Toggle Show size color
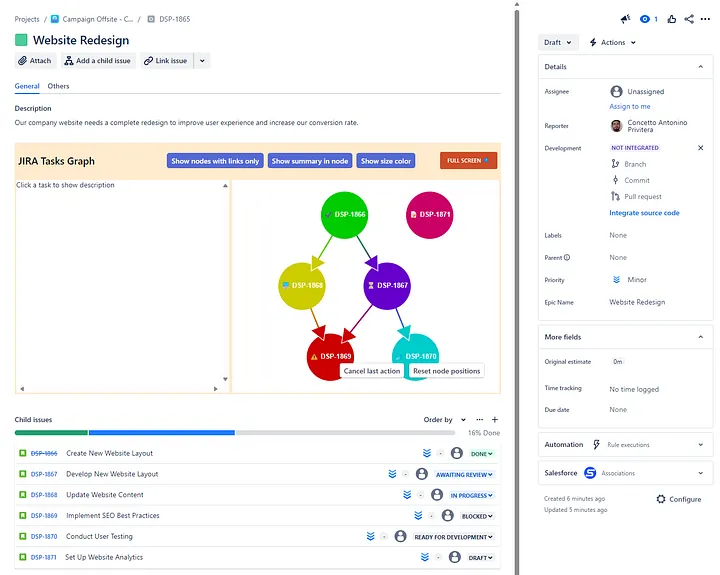 point(386,161)
